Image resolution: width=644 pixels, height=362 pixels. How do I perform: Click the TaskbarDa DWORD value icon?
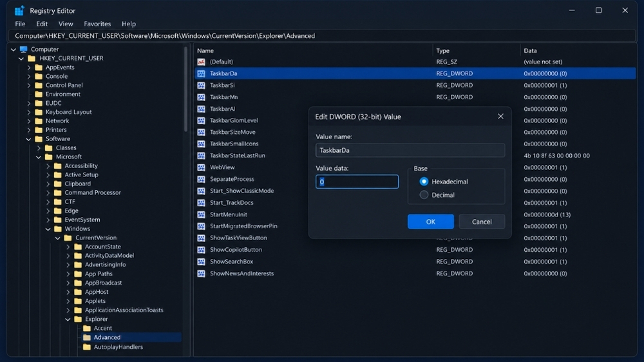point(201,73)
